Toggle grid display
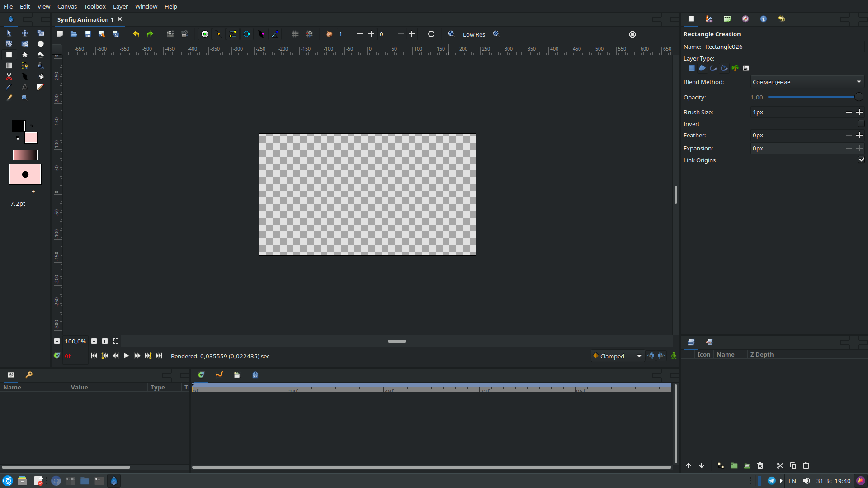 [295, 34]
